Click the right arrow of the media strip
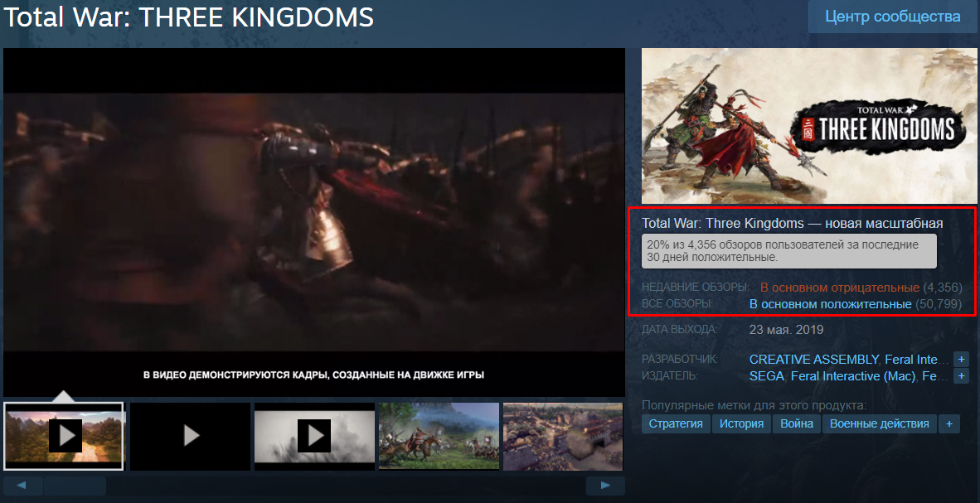Image resolution: width=980 pixels, height=503 pixels. [x=605, y=486]
